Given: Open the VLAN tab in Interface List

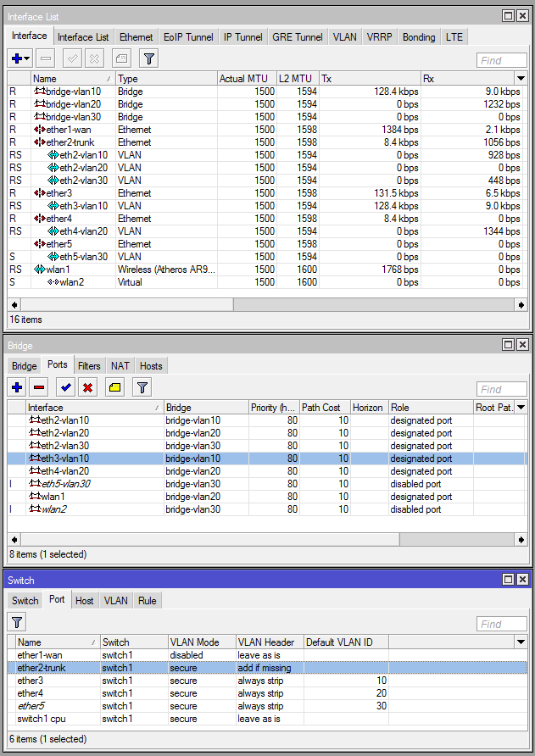Looking at the screenshot, I should tap(344, 37).
